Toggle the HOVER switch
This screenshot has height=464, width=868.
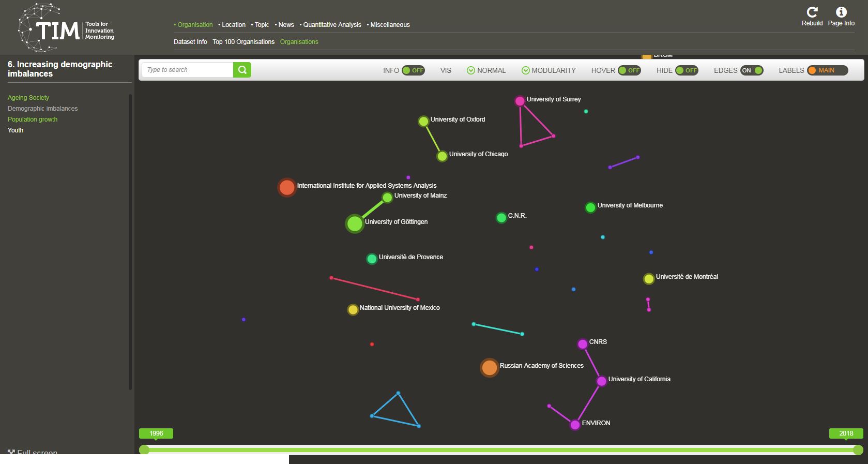click(629, 70)
